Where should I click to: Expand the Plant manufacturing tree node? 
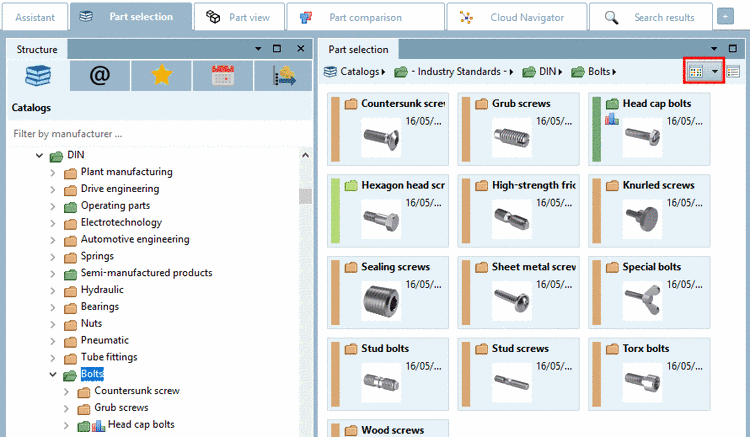click(53, 172)
